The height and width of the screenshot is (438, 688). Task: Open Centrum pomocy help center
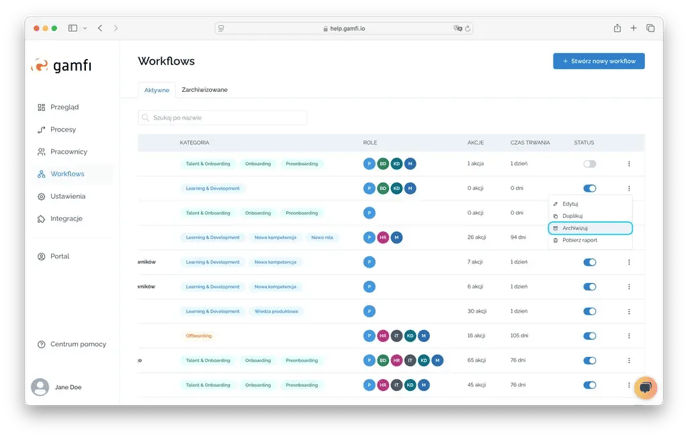pyautogui.click(x=76, y=344)
